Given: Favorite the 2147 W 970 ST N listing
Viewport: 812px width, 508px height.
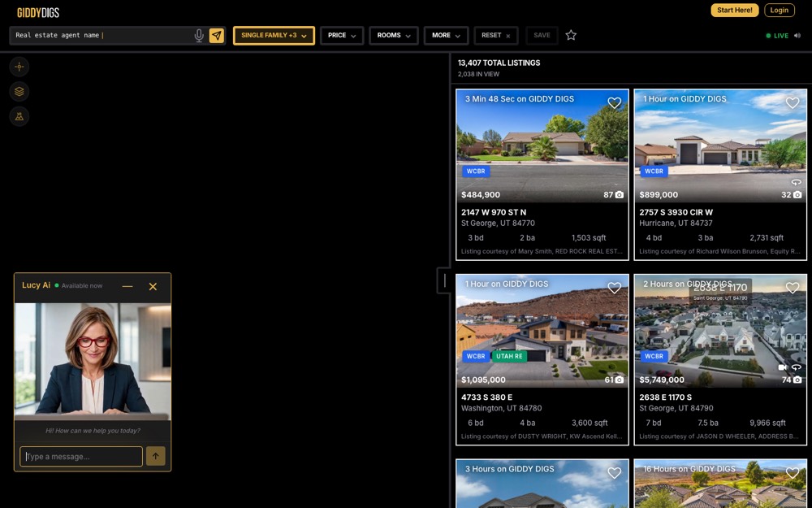Looking at the screenshot, I should (x=614, y=103).
